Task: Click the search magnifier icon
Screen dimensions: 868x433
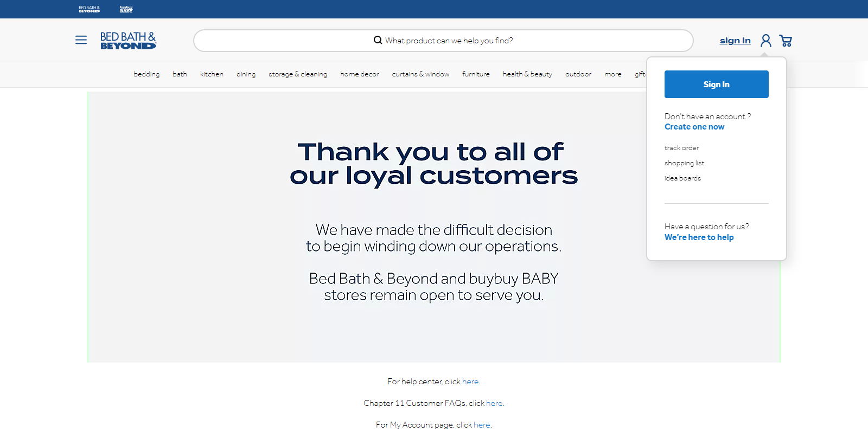Action: point(378,40)
